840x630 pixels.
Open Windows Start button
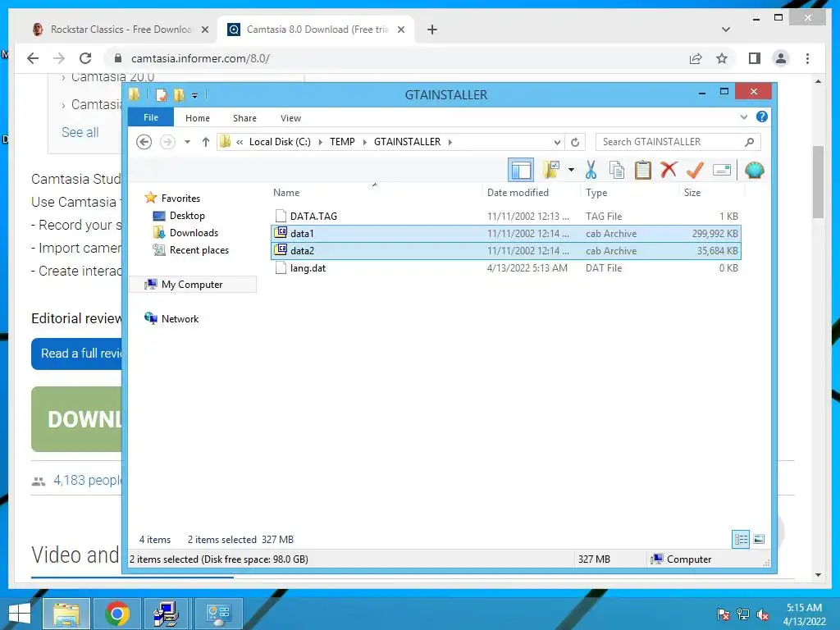pyautogui.click(x=20, y=614)
